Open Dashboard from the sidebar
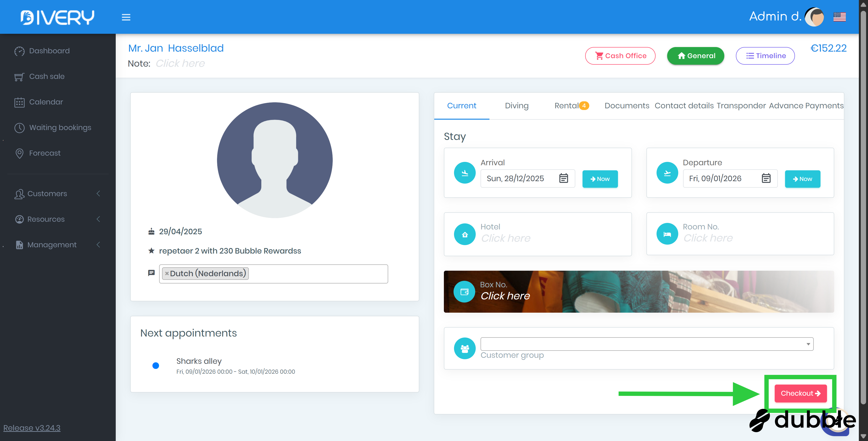The height and width of the screenshot is (441, 868). tap(49, 51)
